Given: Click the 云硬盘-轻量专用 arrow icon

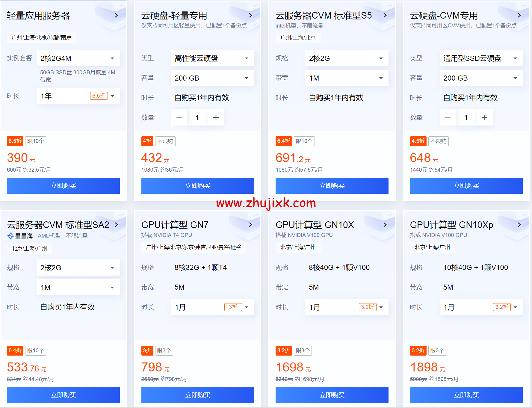Looking at the screenshot, I should click(251, 15).
